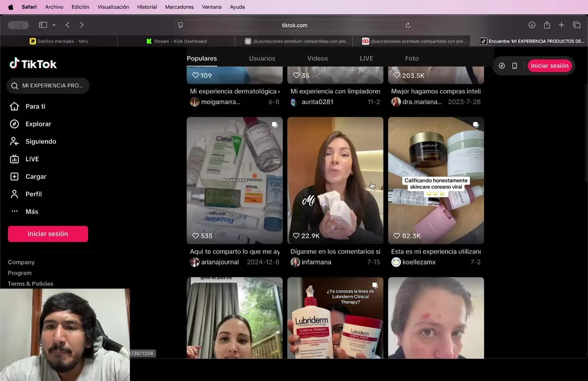Switch to the Stream - Kick Dashboard tab
The height and width of the screenshot is (381, 588).
tap(176, 41)
